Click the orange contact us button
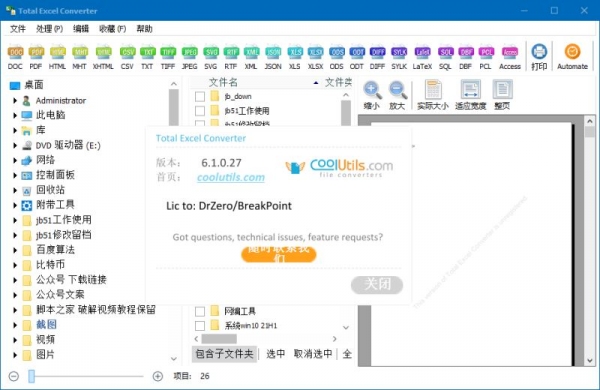This screenshot has height=390, width=600. coord(279,254)
